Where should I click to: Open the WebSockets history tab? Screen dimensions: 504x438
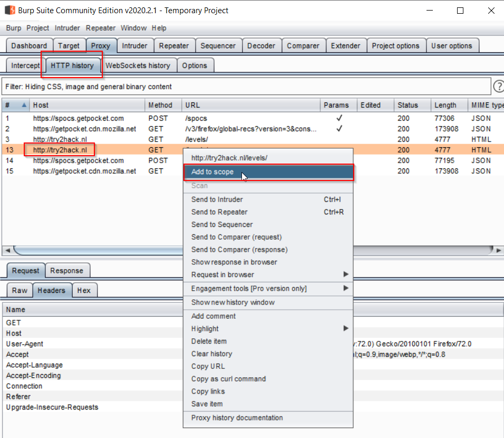pyautogui.click(x=138, y=65)
